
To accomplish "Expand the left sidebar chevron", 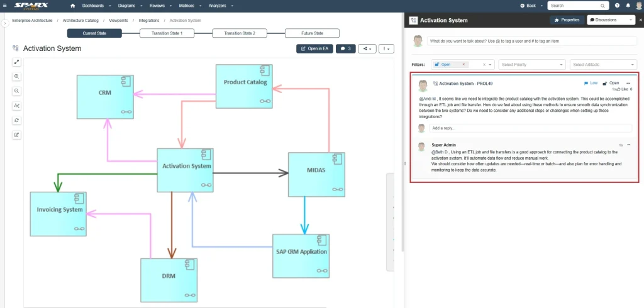I will [5, 24].
